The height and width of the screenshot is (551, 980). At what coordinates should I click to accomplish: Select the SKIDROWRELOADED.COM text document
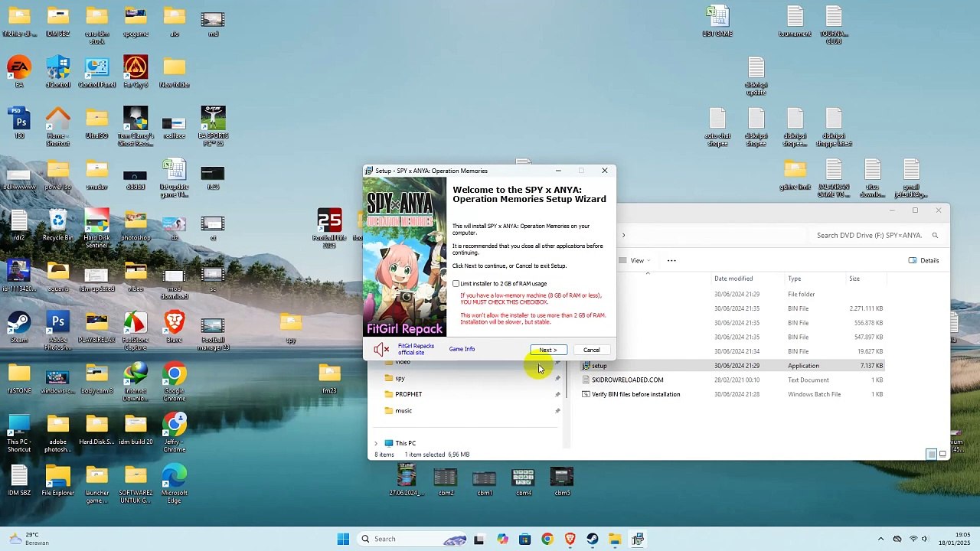627,380
